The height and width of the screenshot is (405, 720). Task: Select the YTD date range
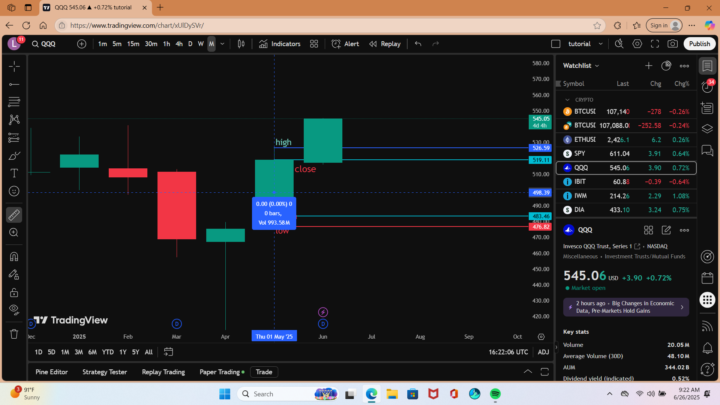108,352
